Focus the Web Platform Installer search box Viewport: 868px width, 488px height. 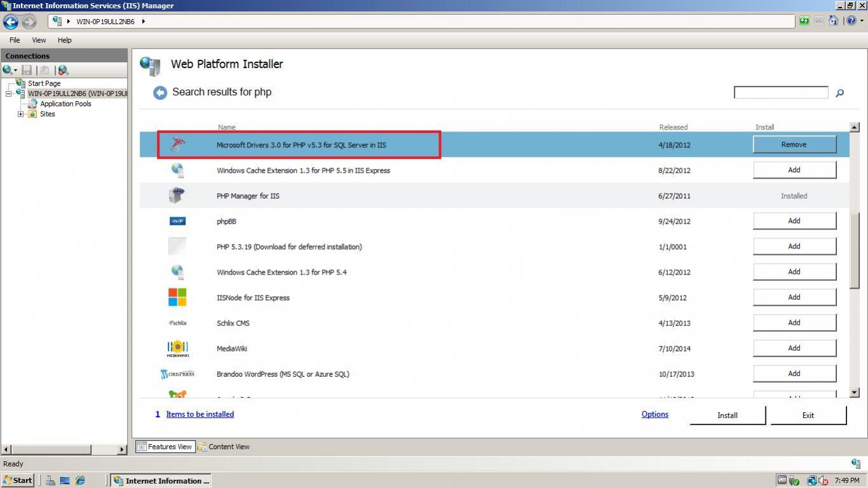(x=781, y=93)
